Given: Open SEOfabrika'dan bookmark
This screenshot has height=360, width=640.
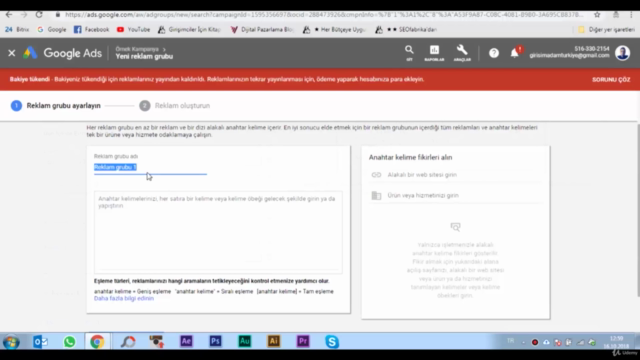Looking at the screenshot, I should coord(406,29).
